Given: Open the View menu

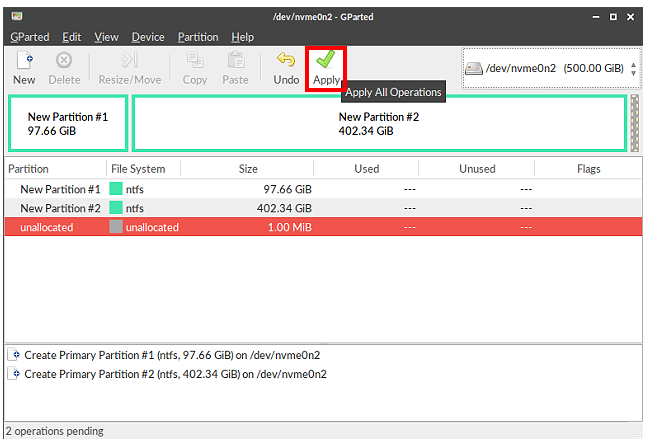Looking at the screenshot, I should pyautogui.click(x=106, y=37).
